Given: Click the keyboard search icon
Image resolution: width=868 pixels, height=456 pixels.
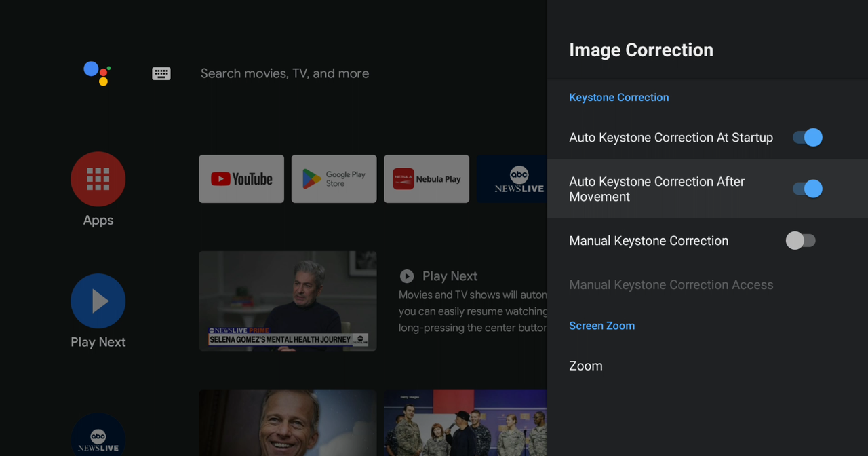Looking at the screenshot, I should point(161,73).
